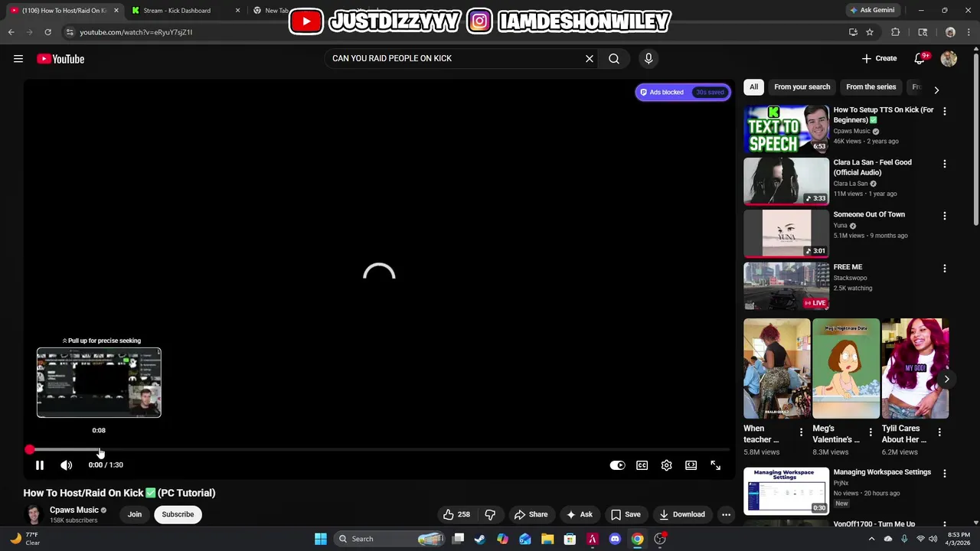Mute the video volume

tap(67, 465)
